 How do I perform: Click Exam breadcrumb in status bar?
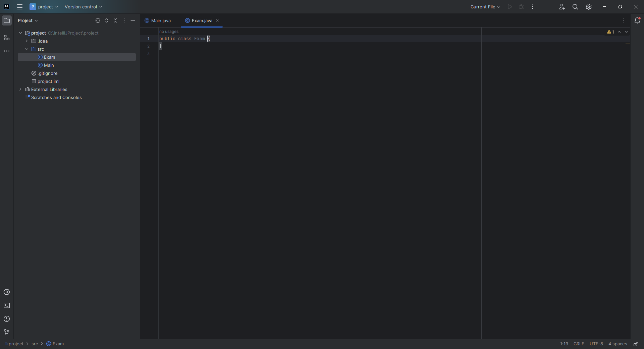(55, 344)
